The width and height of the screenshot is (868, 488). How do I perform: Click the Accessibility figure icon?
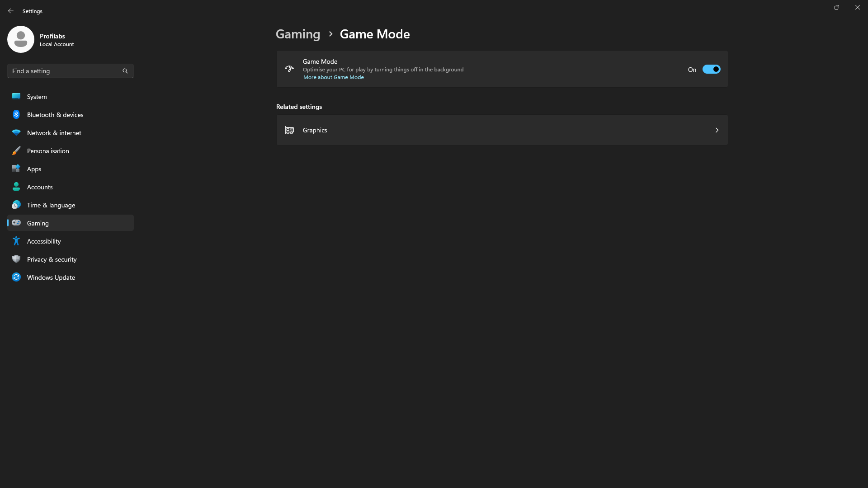click(16, 241)
